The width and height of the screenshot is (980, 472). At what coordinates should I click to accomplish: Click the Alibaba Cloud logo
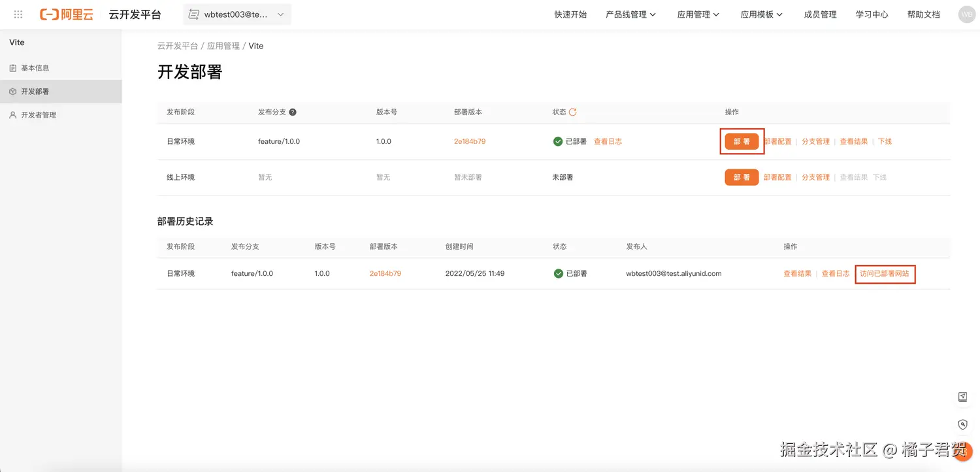point(66,14)
